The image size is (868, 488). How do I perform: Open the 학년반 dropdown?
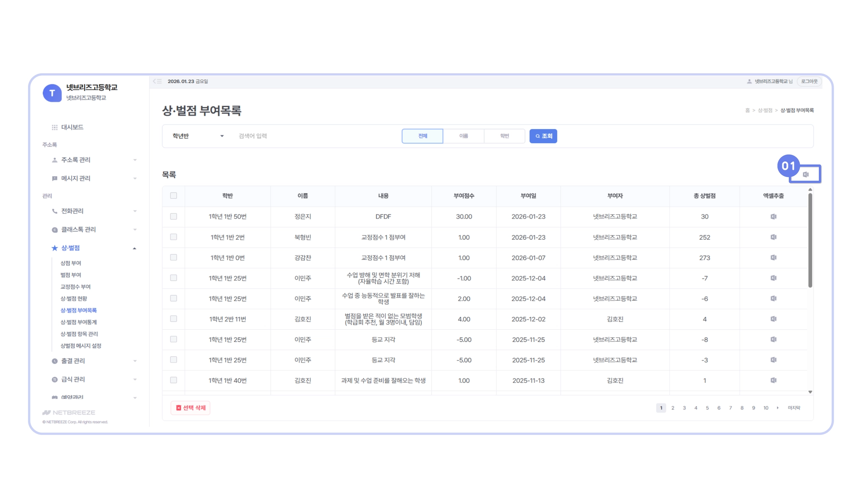pyautogui.click(x=198, y=136)
